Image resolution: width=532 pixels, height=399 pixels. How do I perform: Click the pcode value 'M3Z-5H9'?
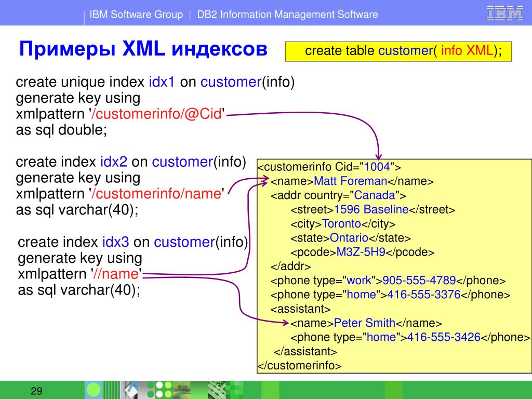[x=361, y=252]
